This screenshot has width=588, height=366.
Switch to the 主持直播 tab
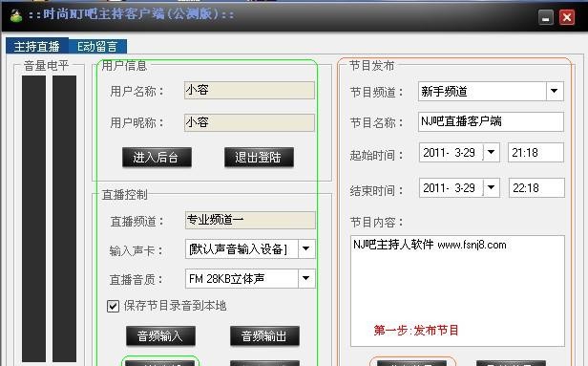click(x=37, y=46)
